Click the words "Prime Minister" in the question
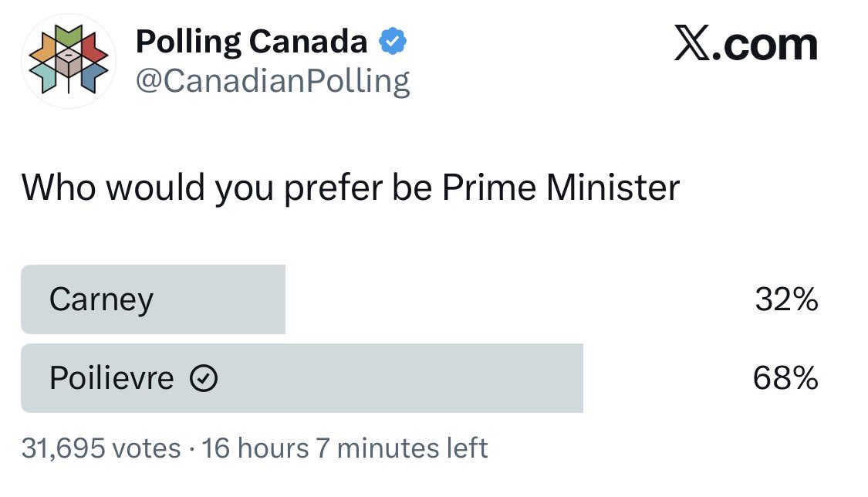868x497 pixels. click(561, 188)
